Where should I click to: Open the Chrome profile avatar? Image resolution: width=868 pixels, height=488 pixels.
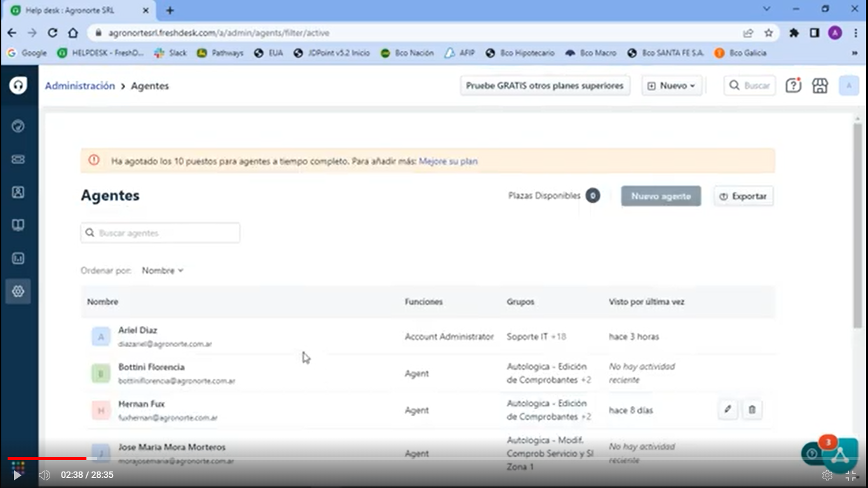[x=835, y=33]
